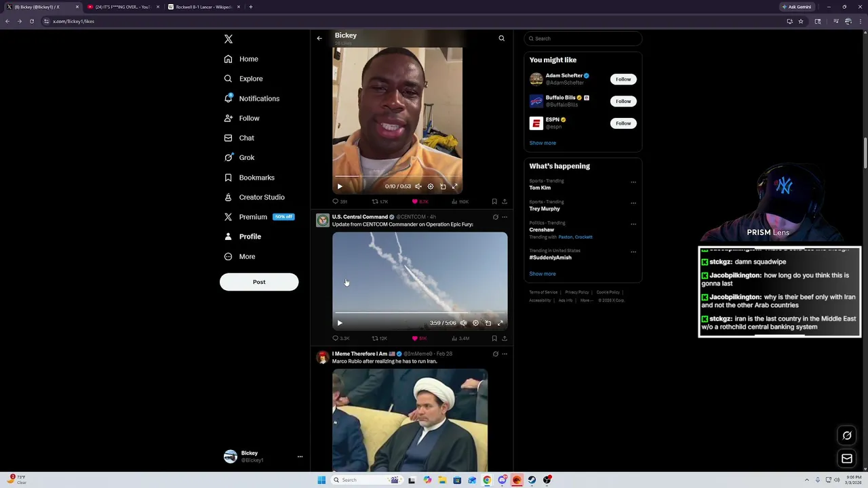Expand the More sidebar menu
The image size is (868, 488).
(x=239, y=256)
